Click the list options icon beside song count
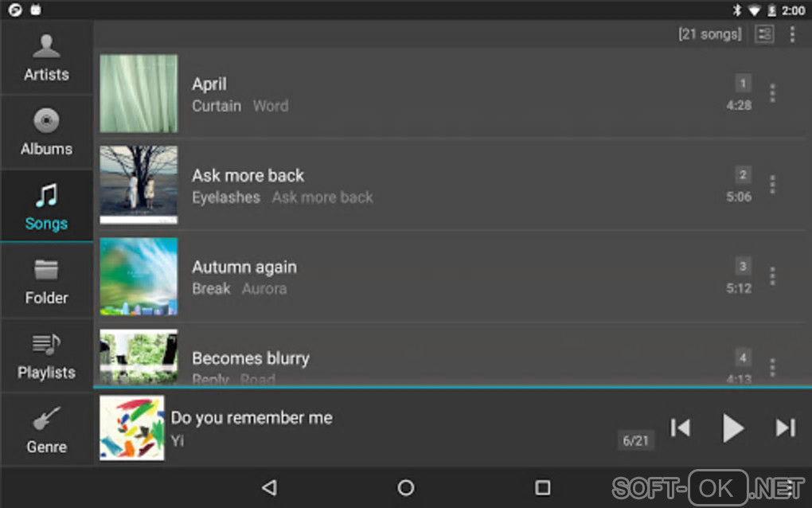 click(764, 35)
